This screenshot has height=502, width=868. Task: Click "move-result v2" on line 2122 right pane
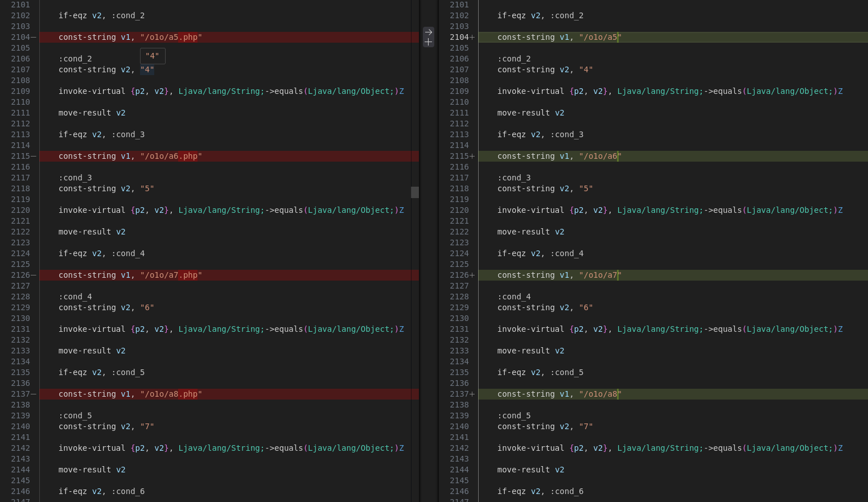pyautogui.click(x=531, y=232)
